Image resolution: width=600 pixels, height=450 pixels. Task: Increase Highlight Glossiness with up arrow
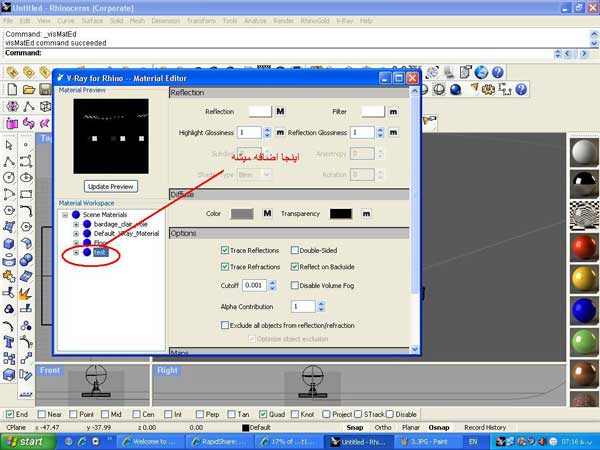click(267, 130)
